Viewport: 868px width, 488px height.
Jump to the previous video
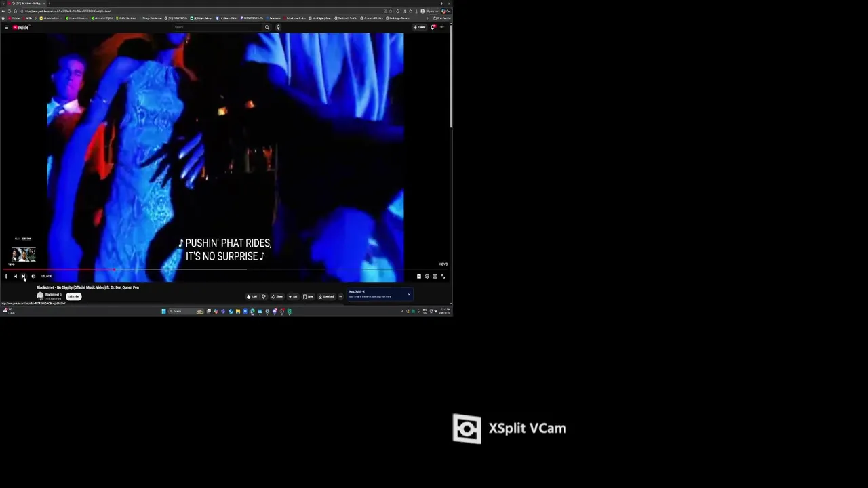tap(15, 277)
